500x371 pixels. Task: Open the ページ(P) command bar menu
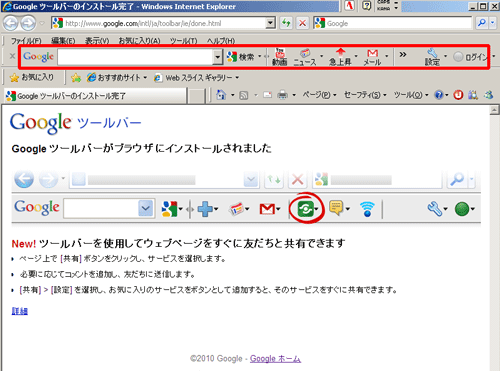coord(319,95)
